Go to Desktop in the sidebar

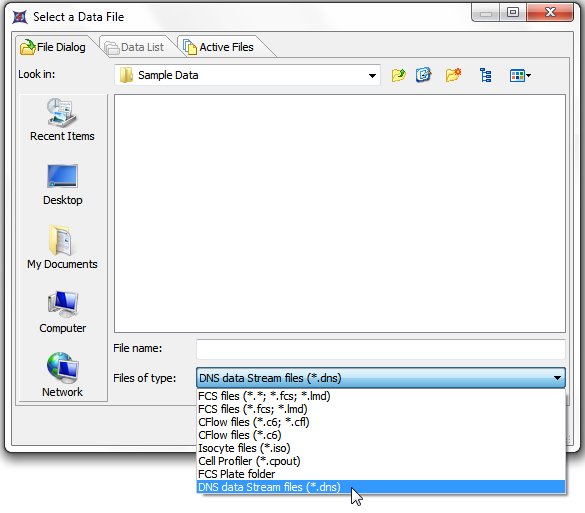pos(62,185)
